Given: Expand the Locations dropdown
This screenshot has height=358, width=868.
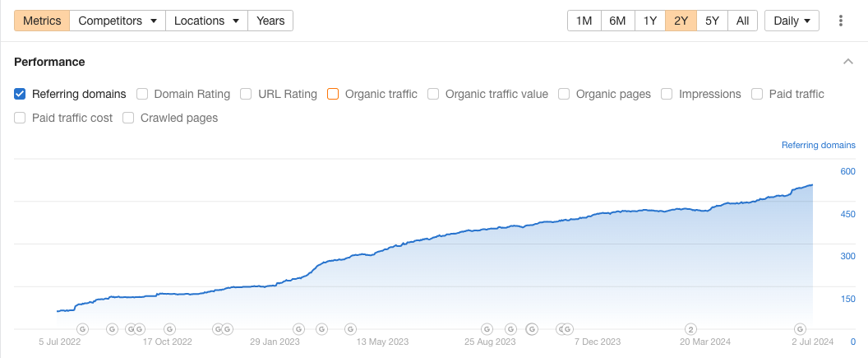Looking at the screenshot, I should 206,21.
